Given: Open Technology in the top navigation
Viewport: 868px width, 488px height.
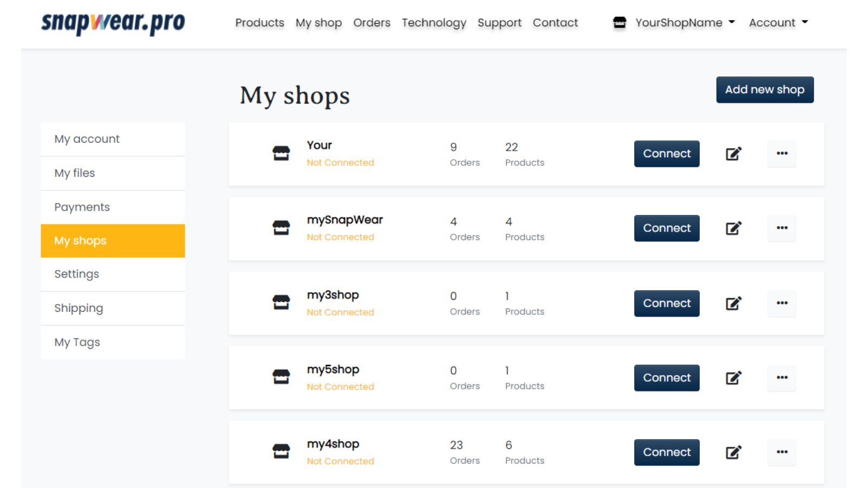Looking at the screenshot, I should point(434,23).
